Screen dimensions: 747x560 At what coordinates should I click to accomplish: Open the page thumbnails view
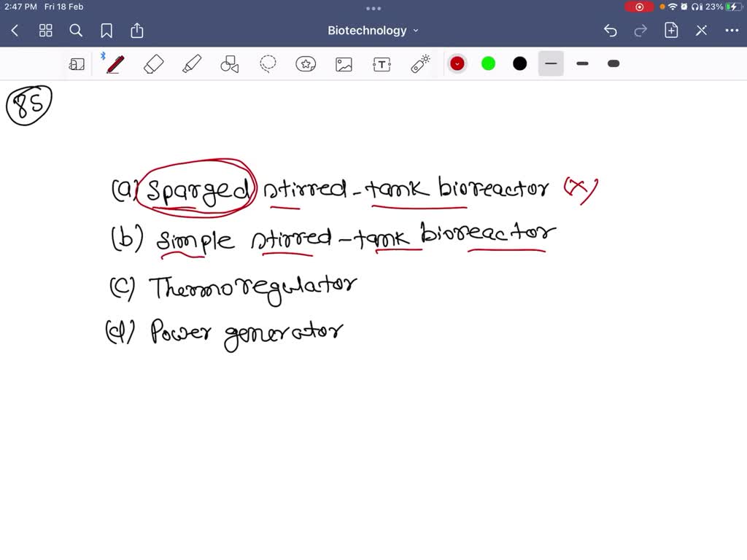[x=45, y=30]
